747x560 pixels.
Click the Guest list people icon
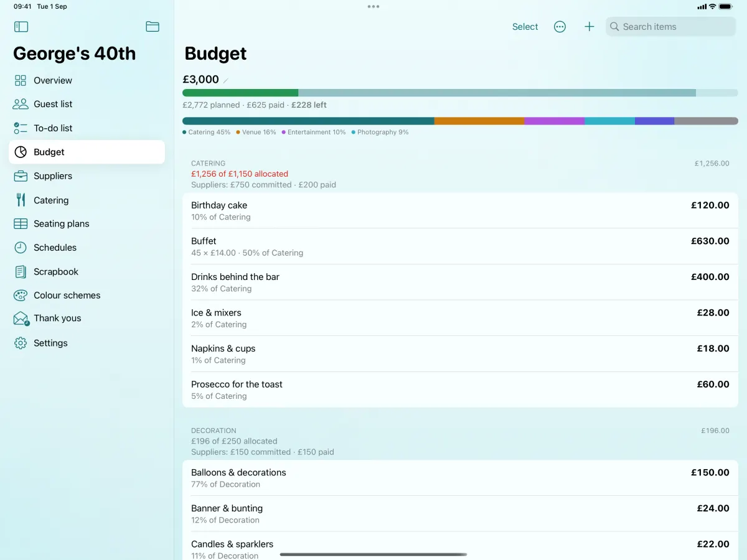point(21,104)
